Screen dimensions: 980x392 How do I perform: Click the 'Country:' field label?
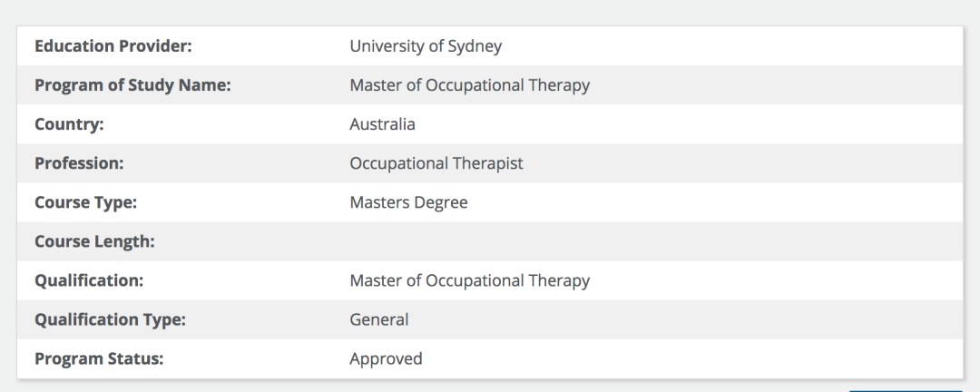coord(69,124)
